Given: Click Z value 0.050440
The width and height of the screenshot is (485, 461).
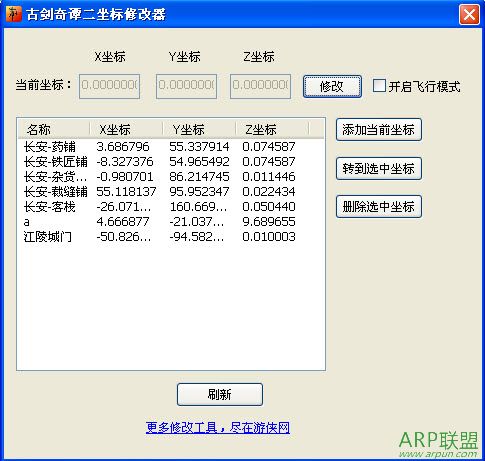Looking at the screenshot, I should [x=269, y=207].
